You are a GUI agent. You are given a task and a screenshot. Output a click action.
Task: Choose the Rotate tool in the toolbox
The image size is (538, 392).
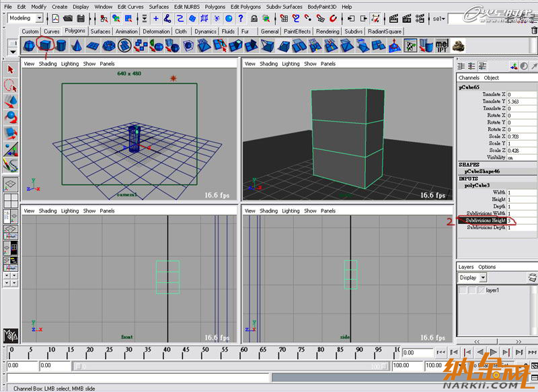pos(11,116)
